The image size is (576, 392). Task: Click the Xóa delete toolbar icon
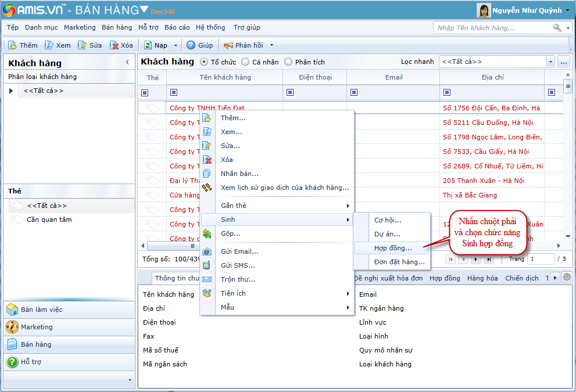(x=115, y=45)
